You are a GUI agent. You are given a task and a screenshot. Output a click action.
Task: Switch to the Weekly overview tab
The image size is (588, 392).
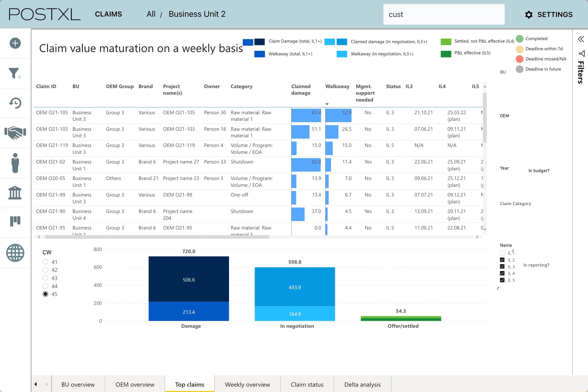click(x=247, y=384)
